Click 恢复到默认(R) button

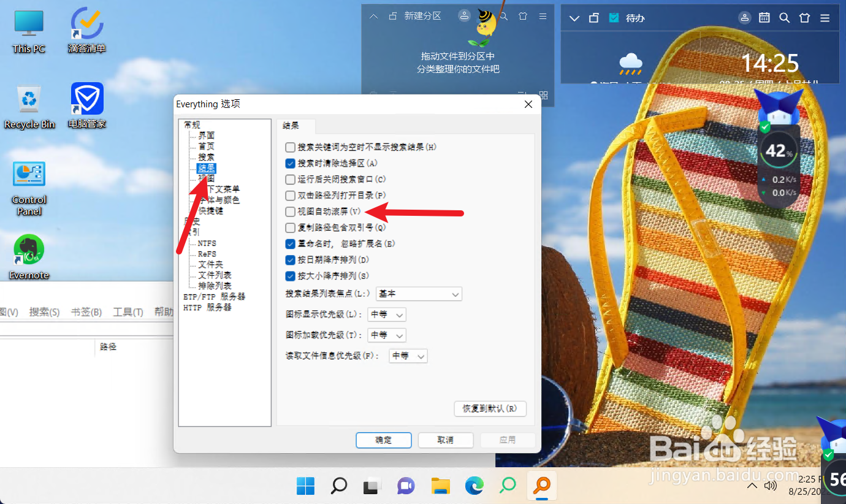pyautogui.click(x=490, y=408)
